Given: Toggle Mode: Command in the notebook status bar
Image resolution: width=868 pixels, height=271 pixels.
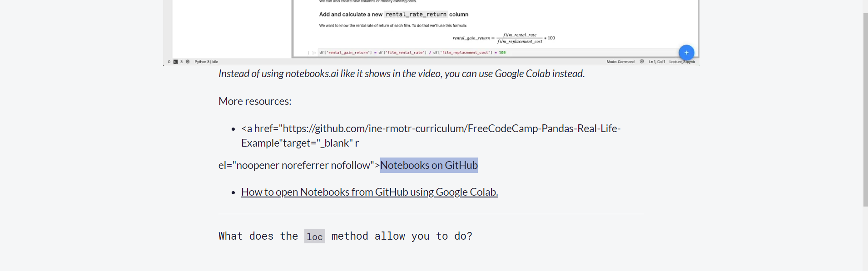Looking at the screenshot, I should [620, 61].
